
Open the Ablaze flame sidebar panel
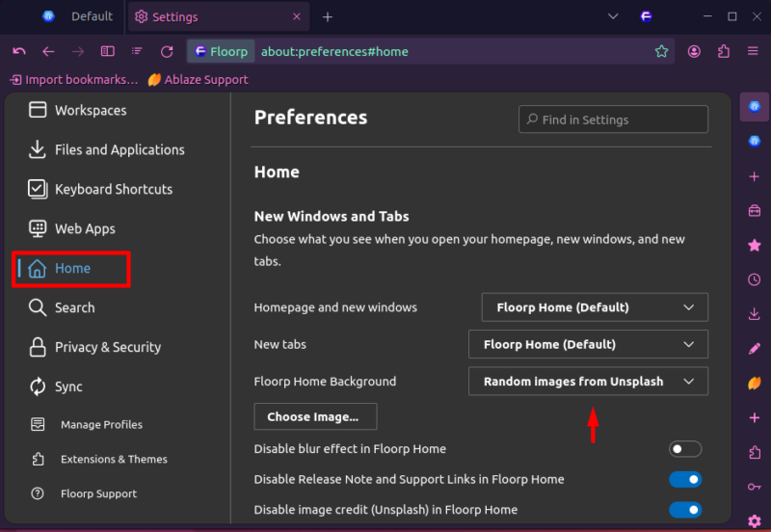755,383
